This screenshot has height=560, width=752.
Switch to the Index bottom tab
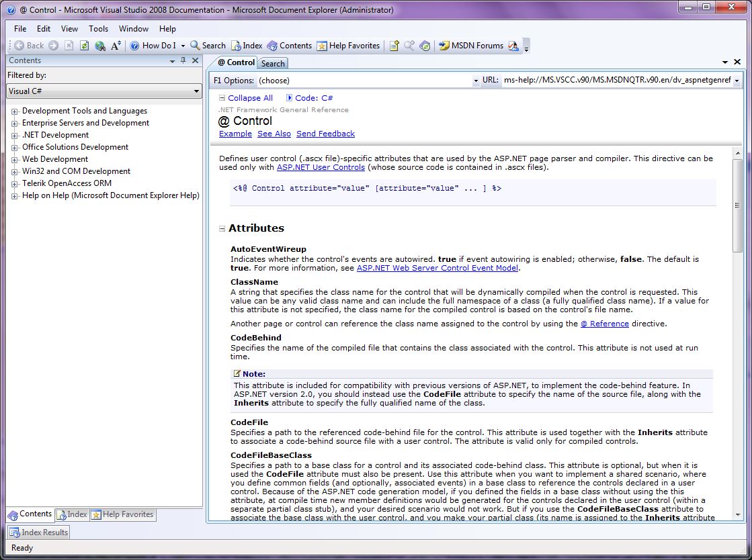[x=72, y=514]
